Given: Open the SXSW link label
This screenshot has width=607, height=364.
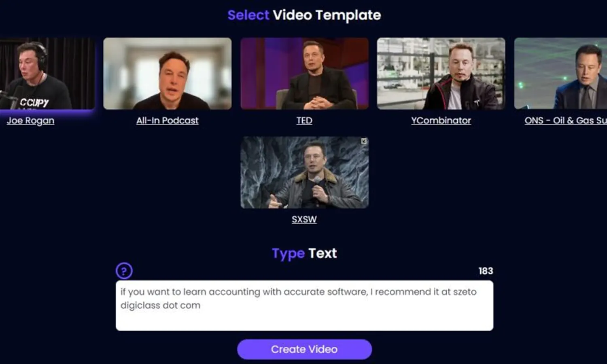Looking at the screenshot, I should pyautogui.click(x=304, y=219).
